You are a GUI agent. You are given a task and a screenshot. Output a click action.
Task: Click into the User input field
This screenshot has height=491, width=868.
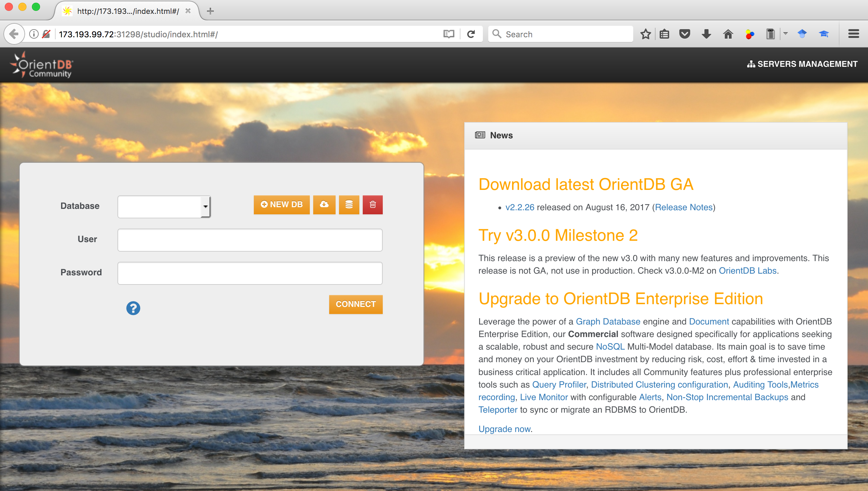250,240
